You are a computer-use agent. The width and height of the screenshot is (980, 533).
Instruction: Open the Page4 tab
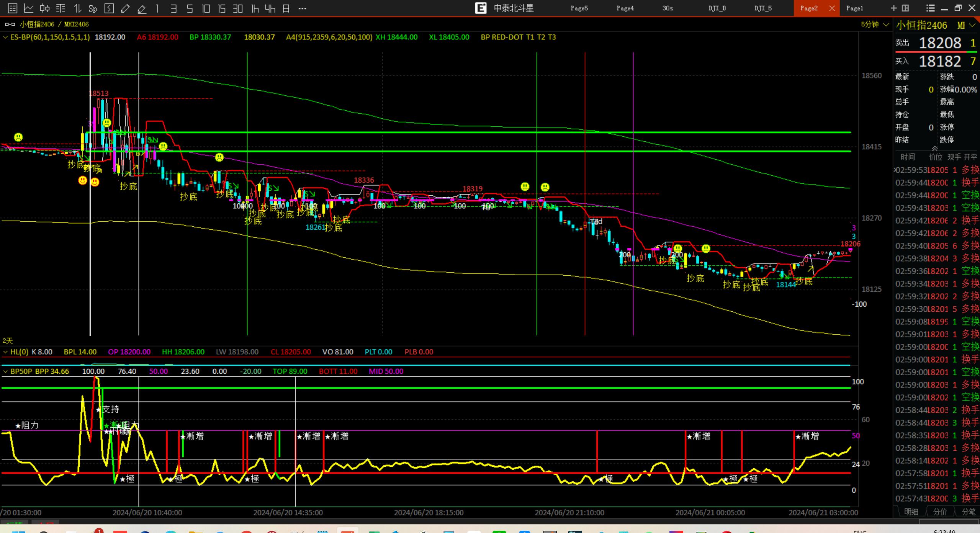(x=625, y=8)
